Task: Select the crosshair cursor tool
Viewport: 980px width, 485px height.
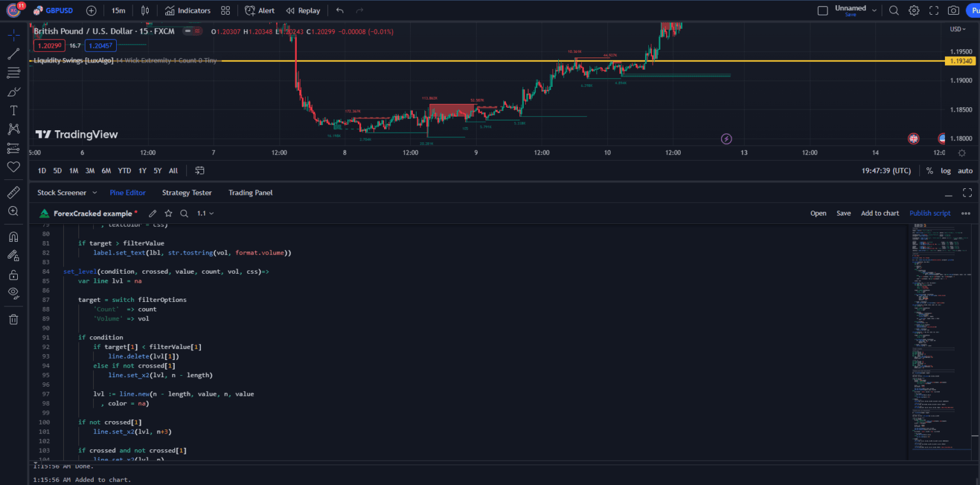Action: coord(13,34)
